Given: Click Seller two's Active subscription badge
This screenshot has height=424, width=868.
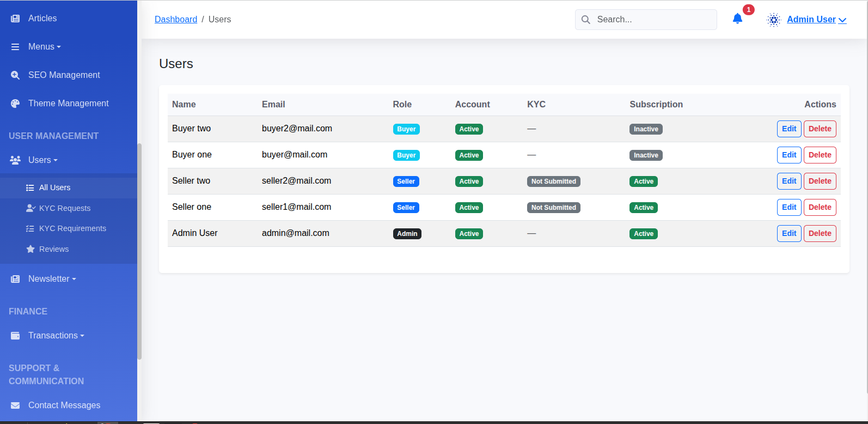Looking at the screenshot, I should coord(644,181).
